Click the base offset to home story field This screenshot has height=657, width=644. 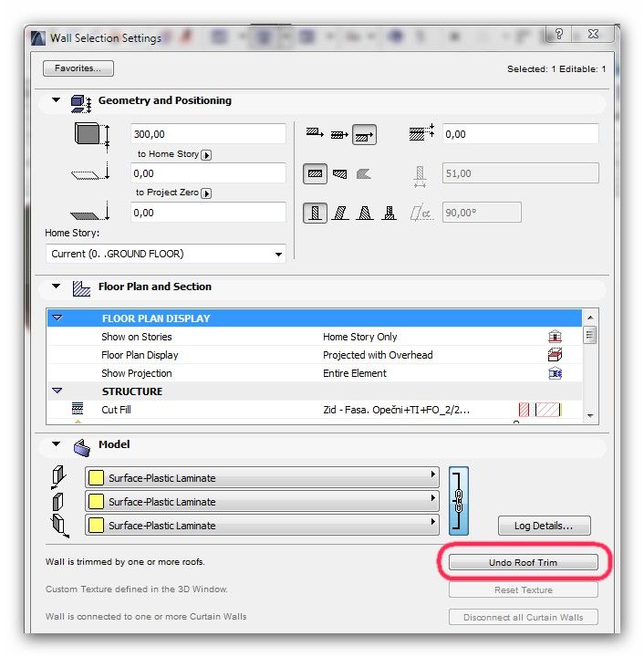tap(208, 173)
